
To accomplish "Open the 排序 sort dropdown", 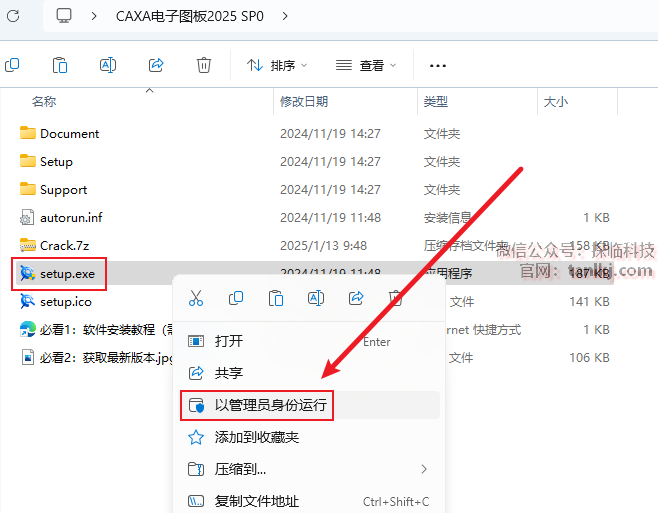I will pos(277,65).
